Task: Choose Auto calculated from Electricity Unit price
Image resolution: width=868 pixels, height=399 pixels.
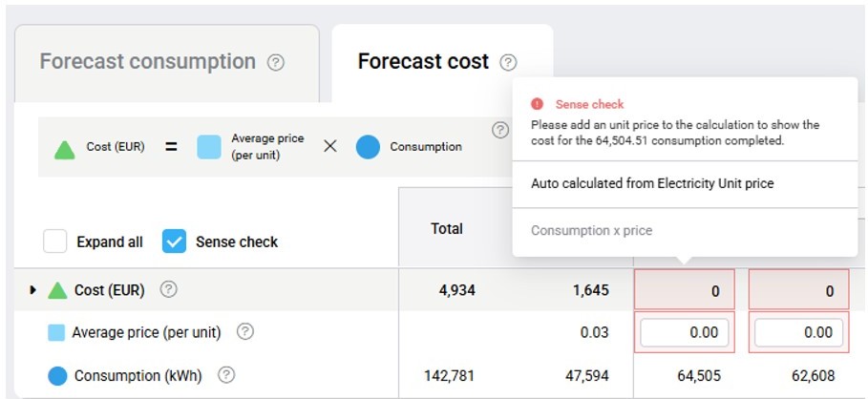Action: [x=652, y=183]
